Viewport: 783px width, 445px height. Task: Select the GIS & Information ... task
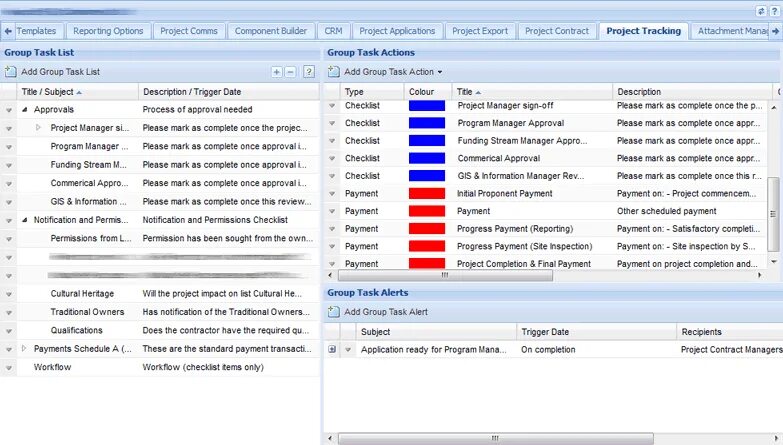(x=160, y=202)
